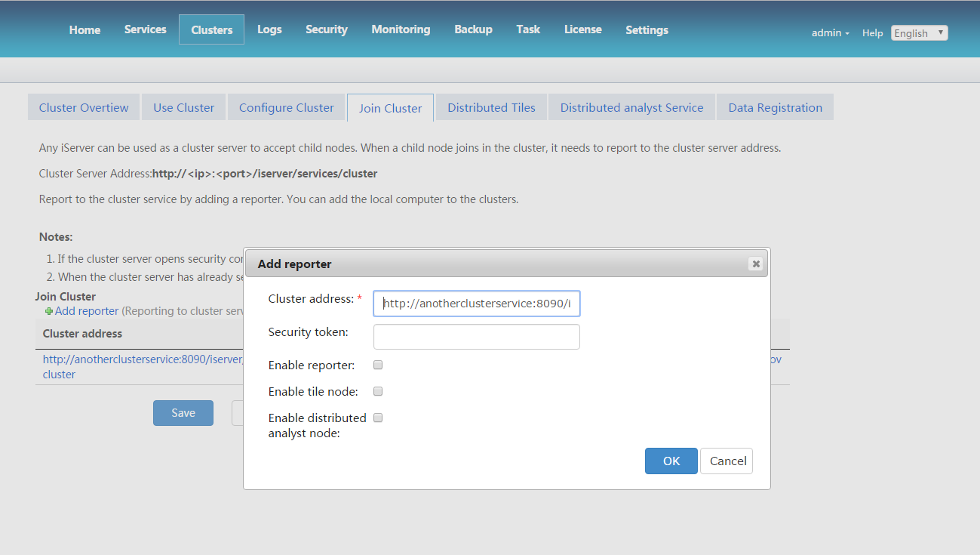The height and width of the screenshot is (555, 980).
Task: Check the Enable reporter checkbox
Action: (378, 365)
